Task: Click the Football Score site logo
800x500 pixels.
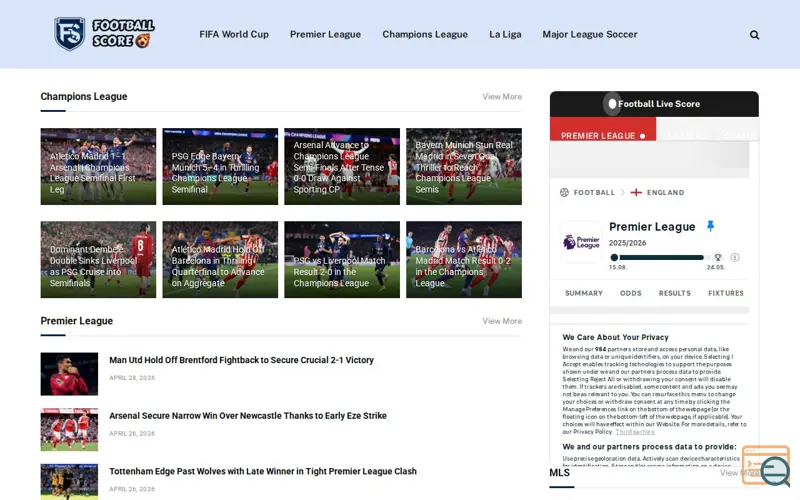Action: point(105,34)
